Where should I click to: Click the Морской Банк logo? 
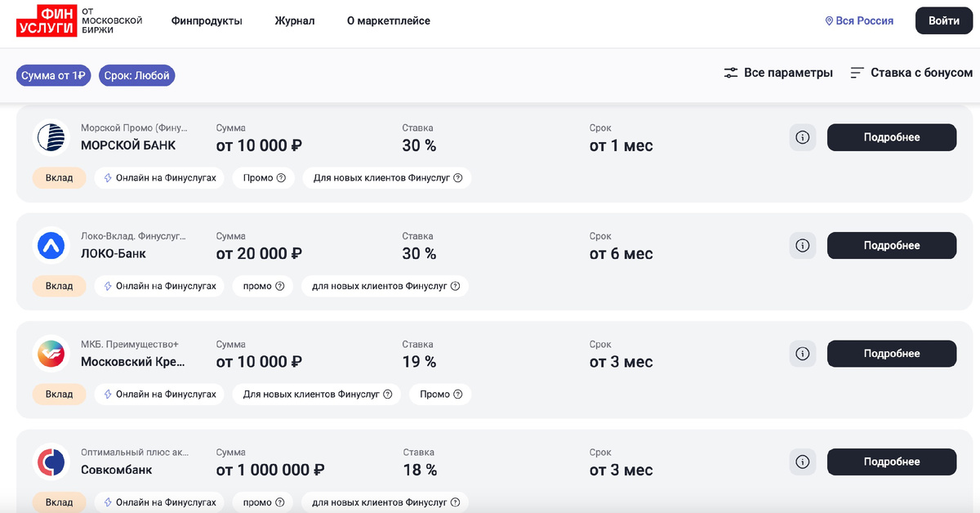click(51, 137)
